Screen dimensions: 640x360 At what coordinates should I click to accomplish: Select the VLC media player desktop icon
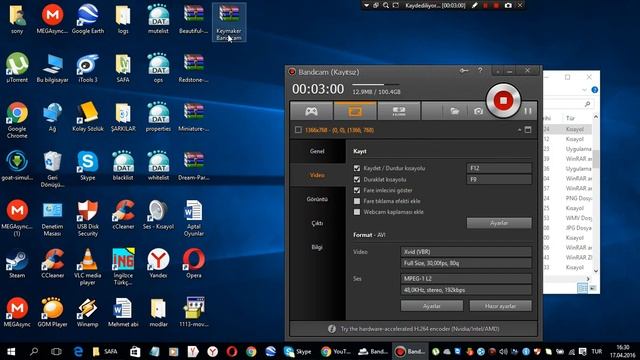87,267
